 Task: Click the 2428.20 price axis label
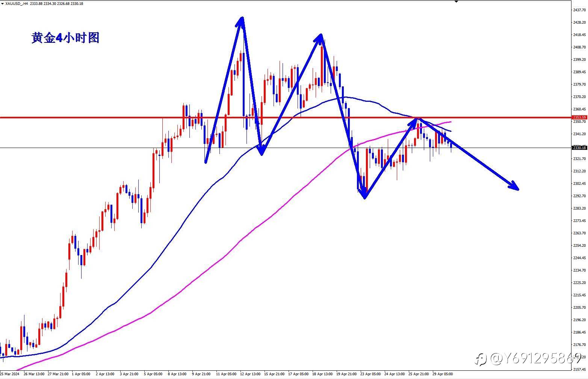pyautogui.click(x=580, y=23)
